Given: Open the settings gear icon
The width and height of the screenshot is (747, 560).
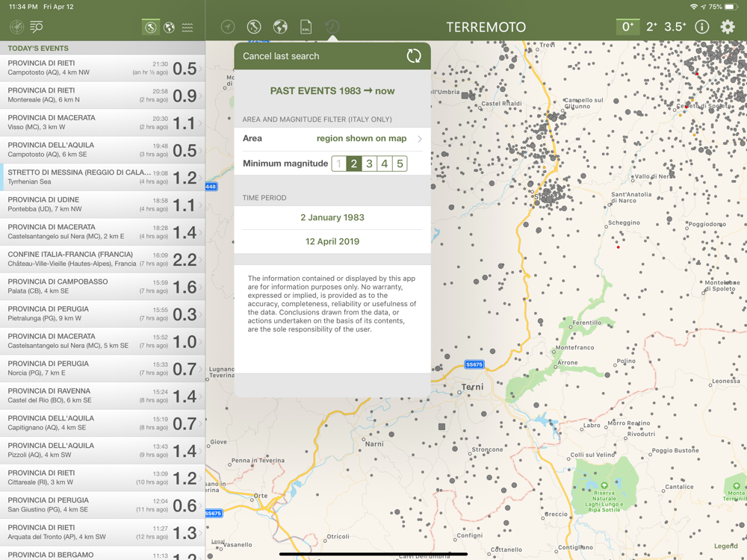Looking at the screenshot, I should pyautogui.click(x=728, y=27).
